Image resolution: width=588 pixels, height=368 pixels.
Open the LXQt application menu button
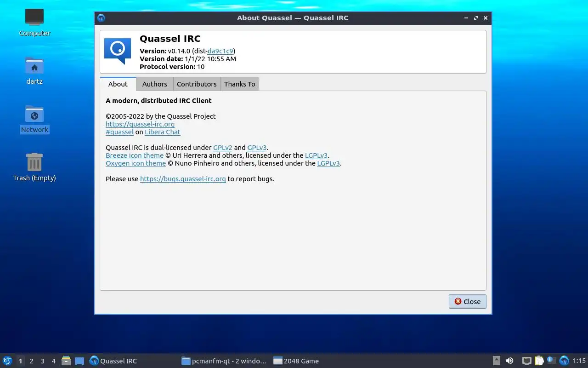[7, 361]
